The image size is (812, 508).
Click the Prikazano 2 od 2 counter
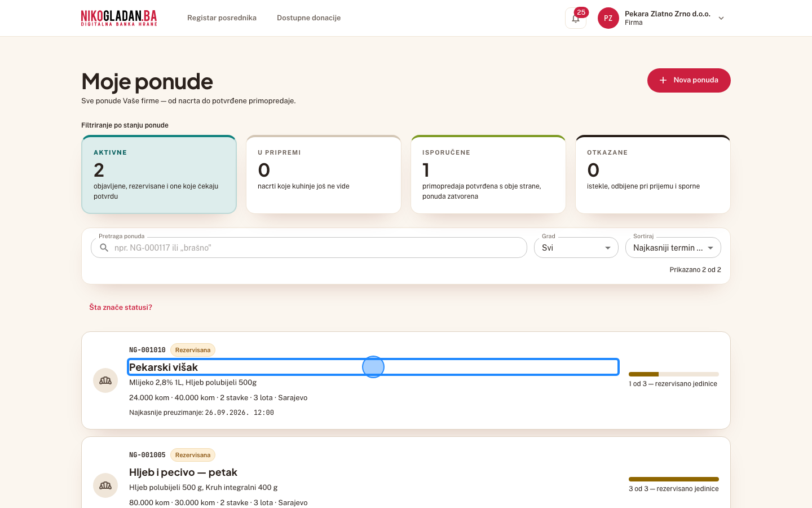coord(695,270)
